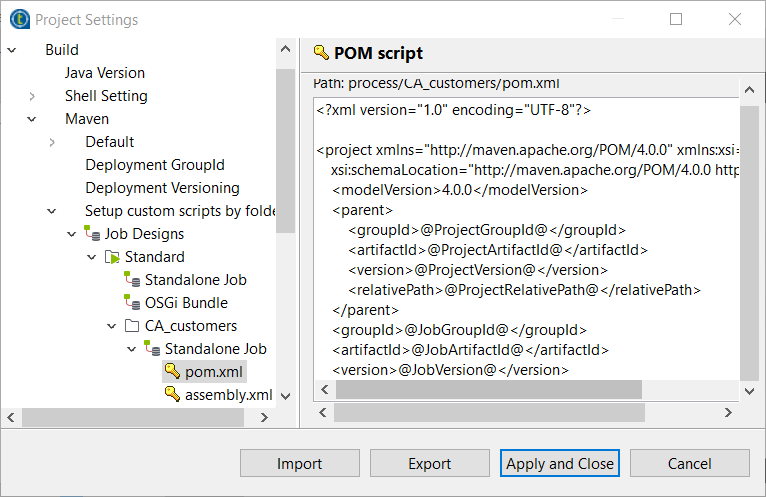The width and height of the screenshot is (766, 497).
Task: Click the Export button
Action: (430, 463)
